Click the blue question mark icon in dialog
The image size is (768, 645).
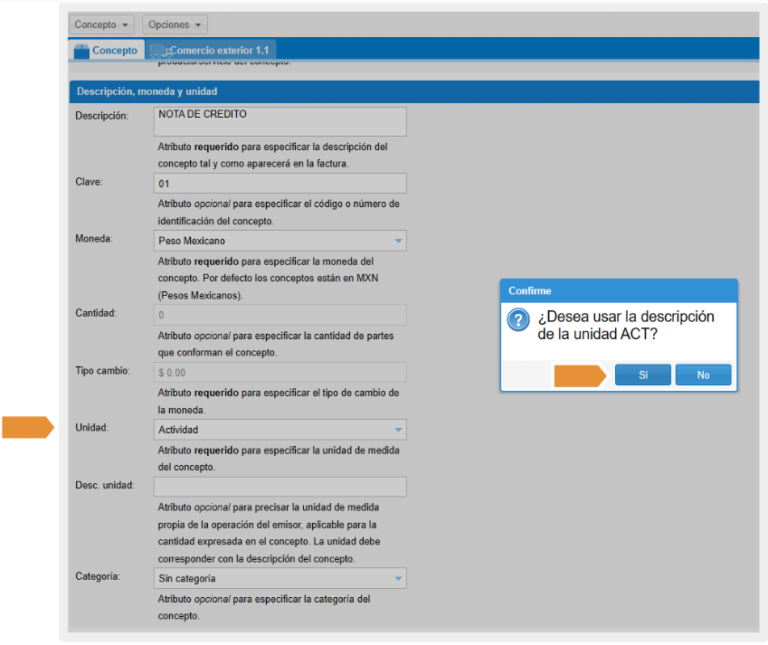click(518, 321)
